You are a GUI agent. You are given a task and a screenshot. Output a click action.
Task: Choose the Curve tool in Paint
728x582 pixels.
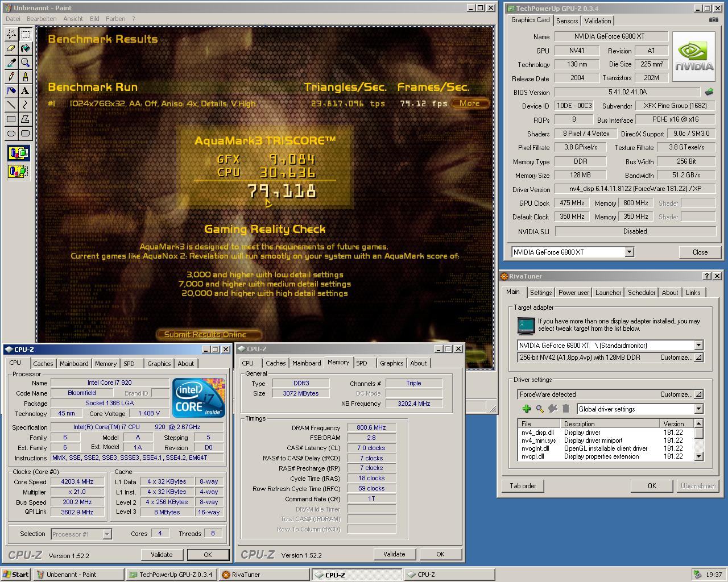click(26, 105)
